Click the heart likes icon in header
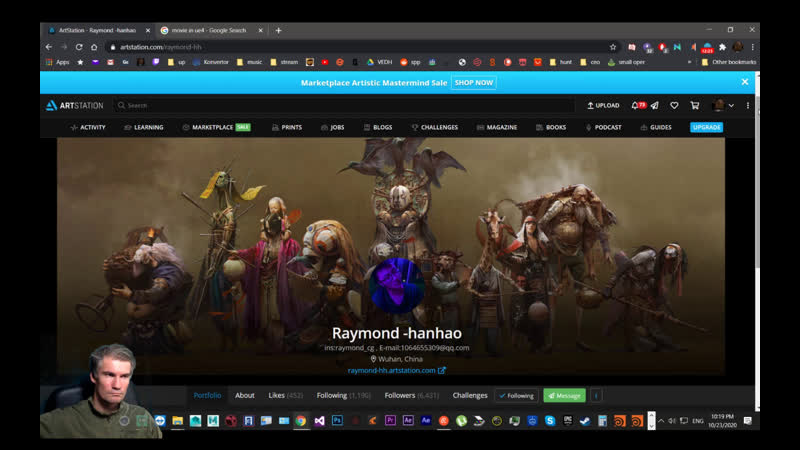 tap(674, 105)
